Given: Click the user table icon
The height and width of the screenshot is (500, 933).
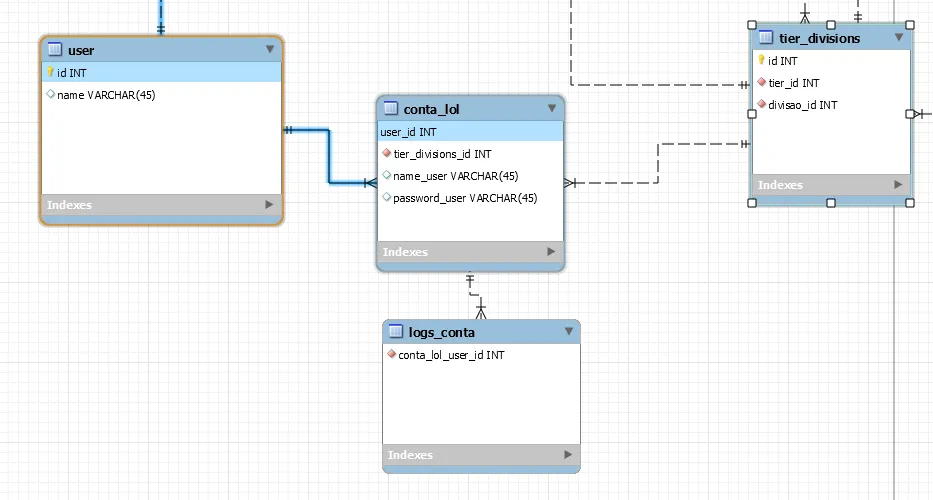Looking at the screenshot, I should (55, 49).
